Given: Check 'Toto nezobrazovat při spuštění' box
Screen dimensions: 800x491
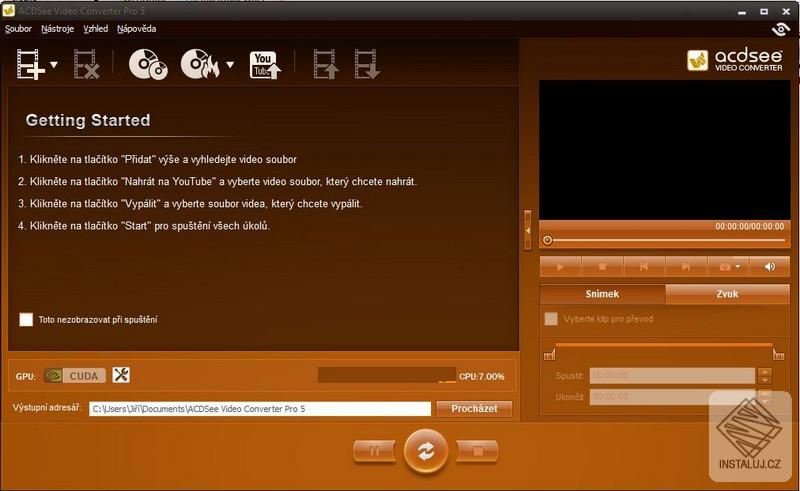Looking at the screenshot, I should pyautogui.click(x=26, y=320).
